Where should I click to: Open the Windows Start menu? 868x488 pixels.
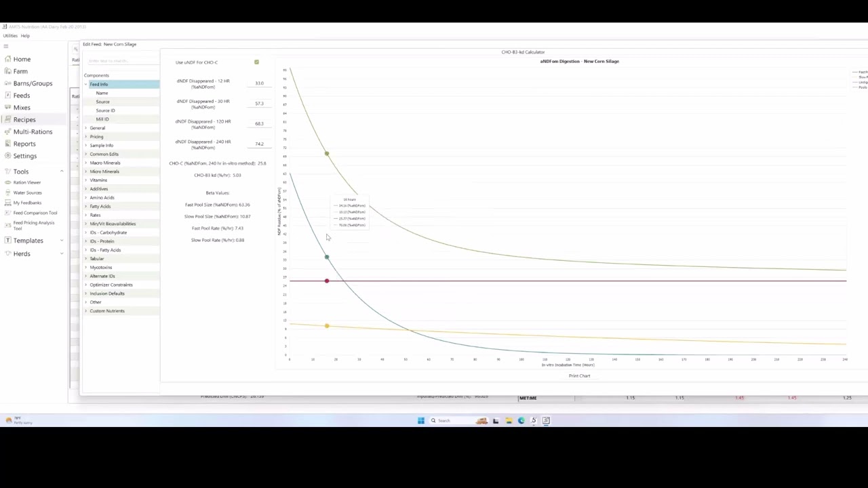tap(421, 421)
